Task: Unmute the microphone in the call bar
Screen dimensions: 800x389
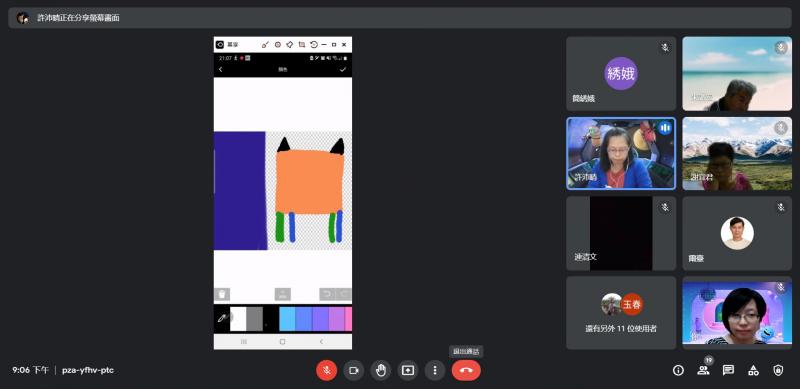Action: (327, 371)
